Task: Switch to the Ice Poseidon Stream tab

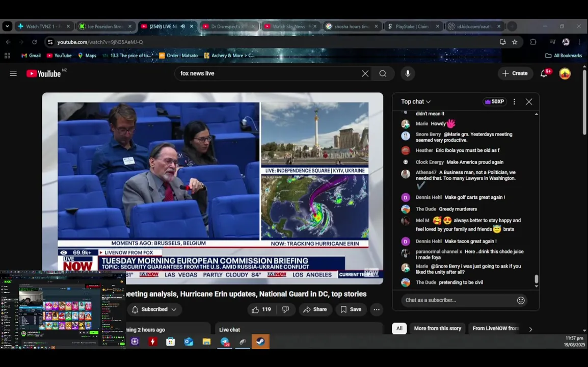Action: [106, 27]
